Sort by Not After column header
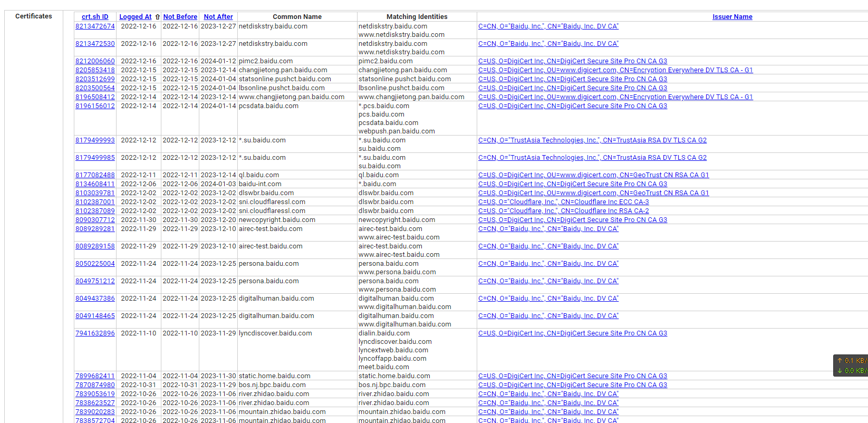 [218, 17]
